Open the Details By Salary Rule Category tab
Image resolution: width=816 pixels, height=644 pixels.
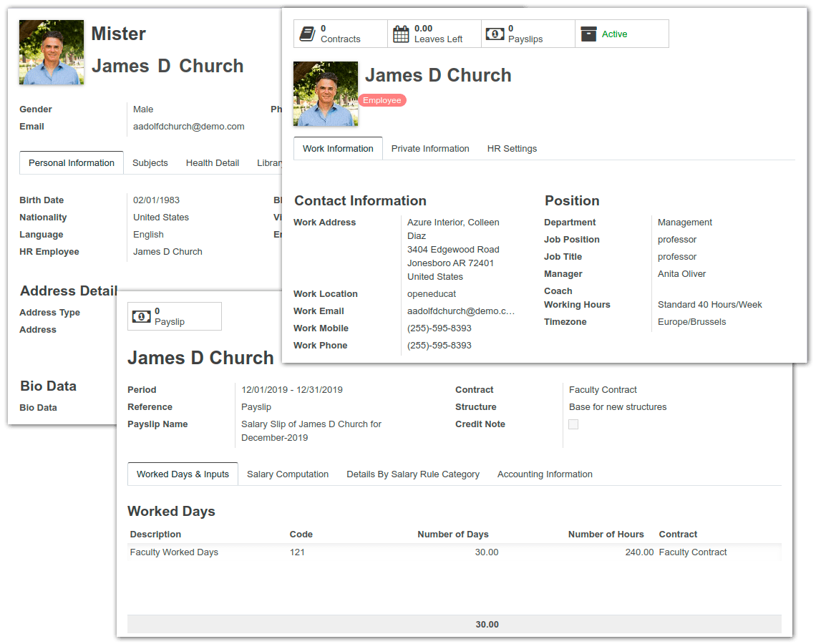(x=412, y=474)
